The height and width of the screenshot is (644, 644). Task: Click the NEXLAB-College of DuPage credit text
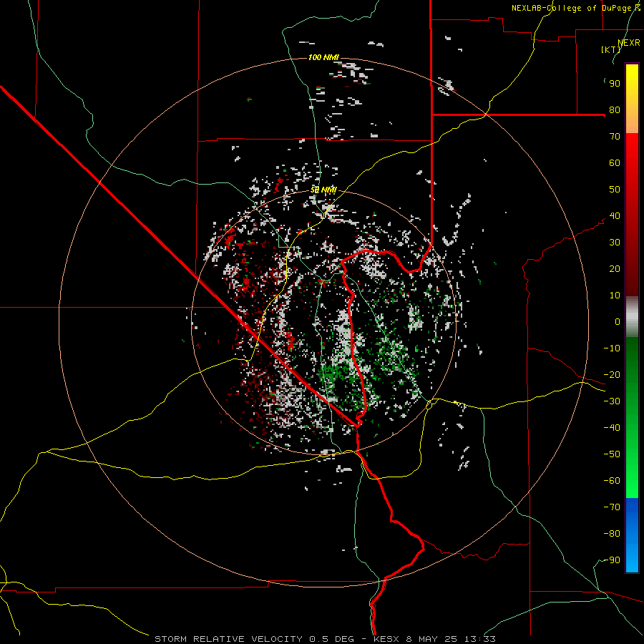click(575, 8)
